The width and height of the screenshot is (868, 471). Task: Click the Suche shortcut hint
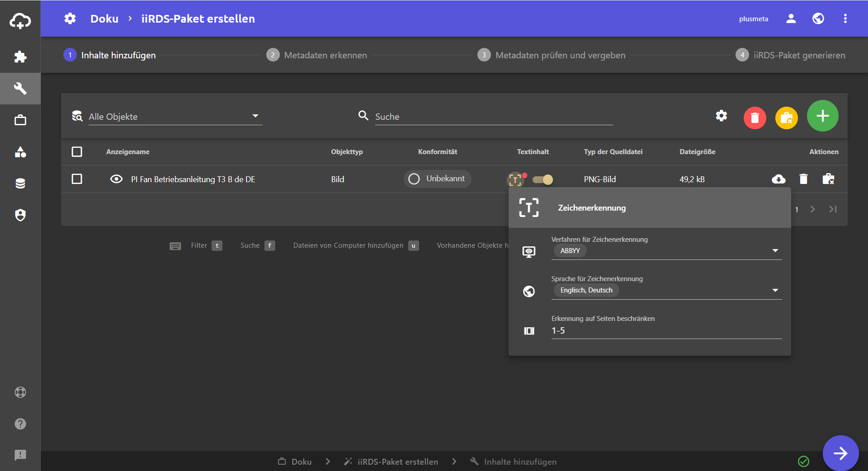click(x=258, y=245)
